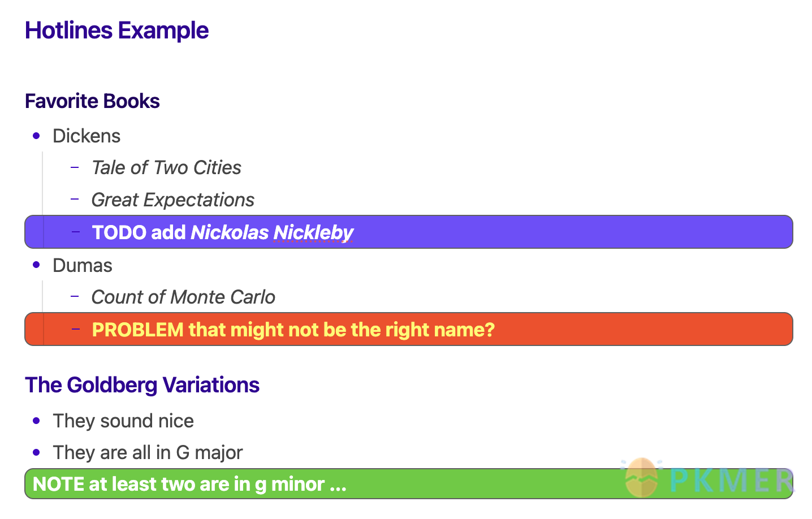Click They are all in G major
This screenshot has height=519, width=812.
point(148,453)
